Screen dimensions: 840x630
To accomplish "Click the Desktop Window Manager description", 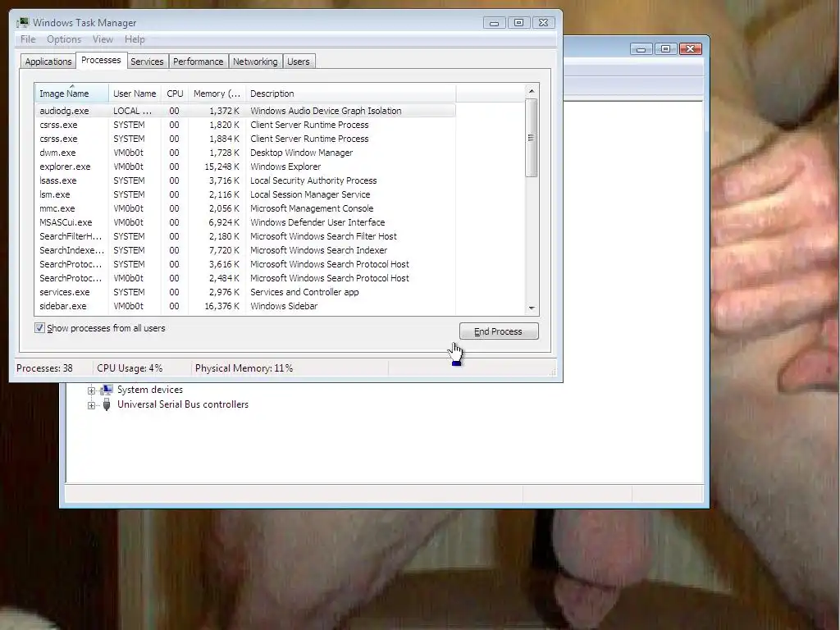I will tap(302, 153).
